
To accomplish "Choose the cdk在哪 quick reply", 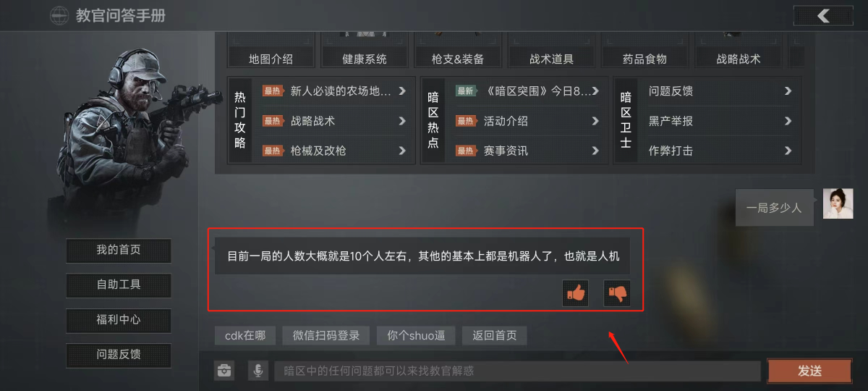I will [245, 336].
